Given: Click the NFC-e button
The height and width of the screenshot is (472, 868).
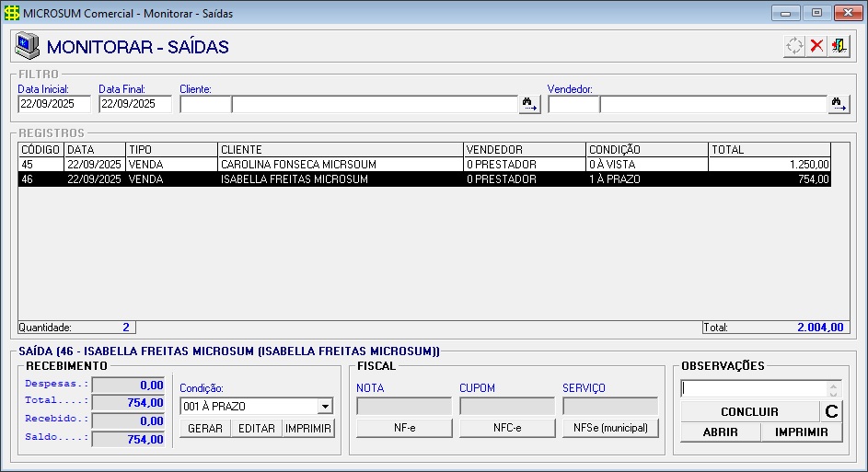Looking at the screenshot, I should pos(507,428).
